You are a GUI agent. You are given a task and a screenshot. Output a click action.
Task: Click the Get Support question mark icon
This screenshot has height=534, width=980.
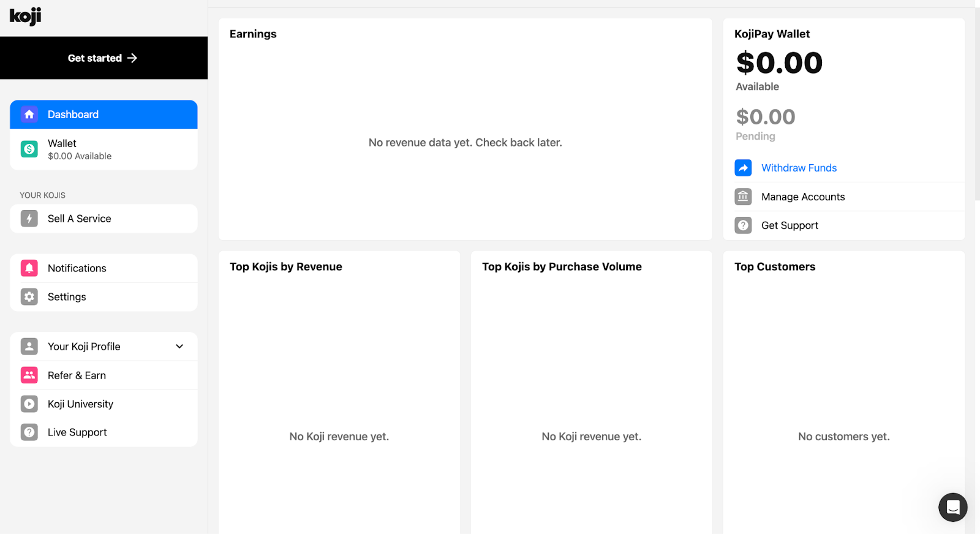743,225
